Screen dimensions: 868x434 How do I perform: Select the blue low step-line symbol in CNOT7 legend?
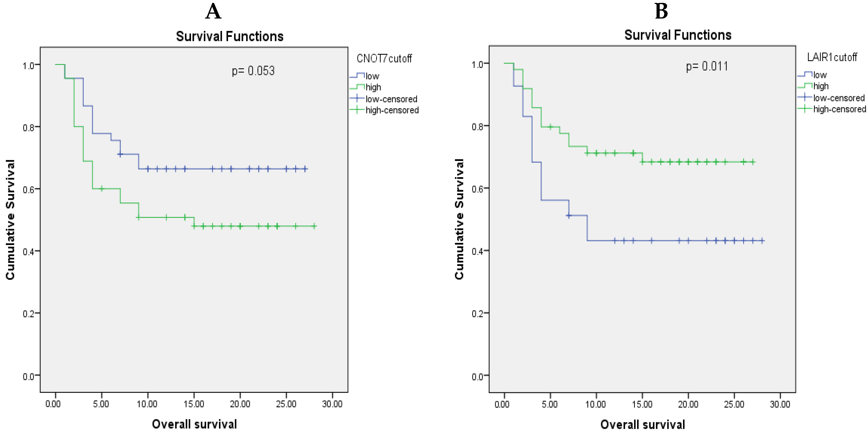point(357,75)
